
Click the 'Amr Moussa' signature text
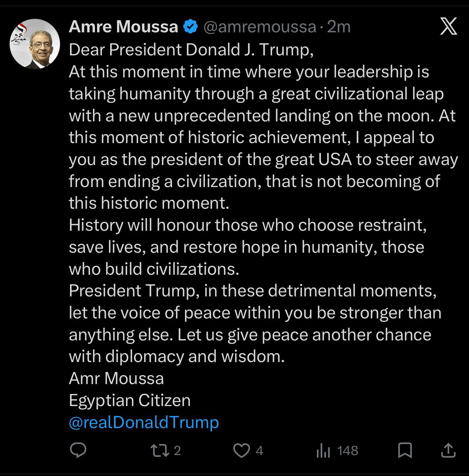pos(116,378)
